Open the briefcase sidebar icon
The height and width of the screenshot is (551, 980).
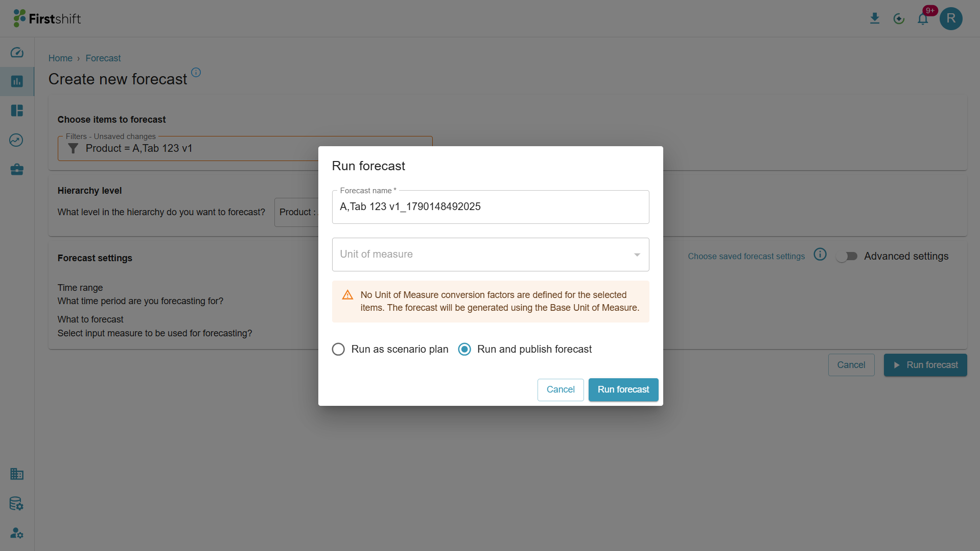pyautogui.click(x=17, y=169)
